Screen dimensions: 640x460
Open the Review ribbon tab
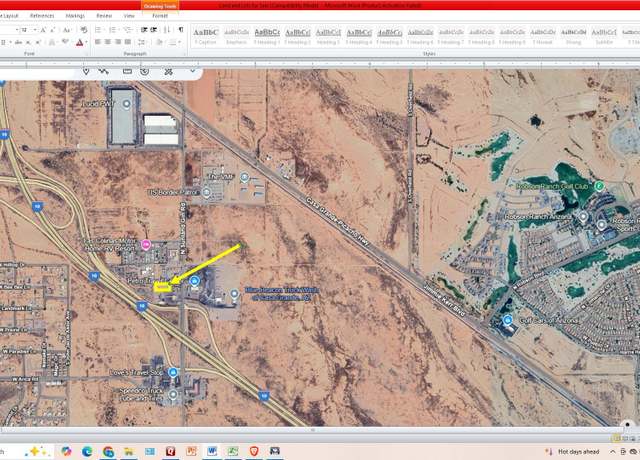pyautogui.click(x=104, y=16)
